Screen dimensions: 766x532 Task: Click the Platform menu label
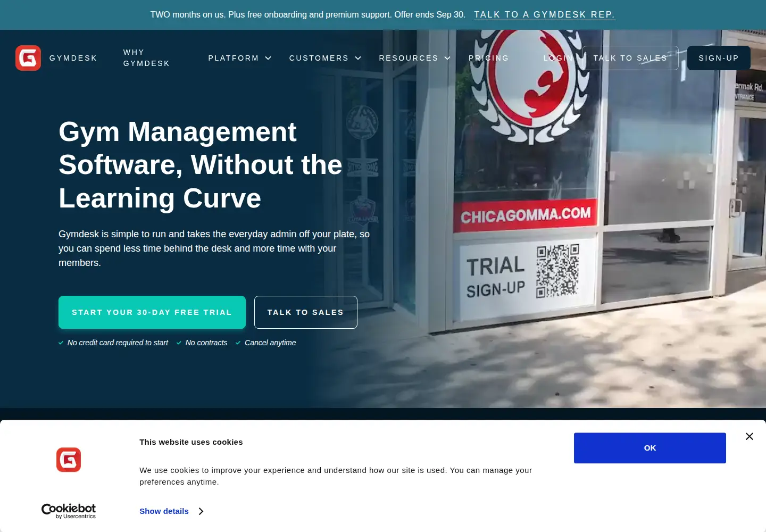[234, 58]
